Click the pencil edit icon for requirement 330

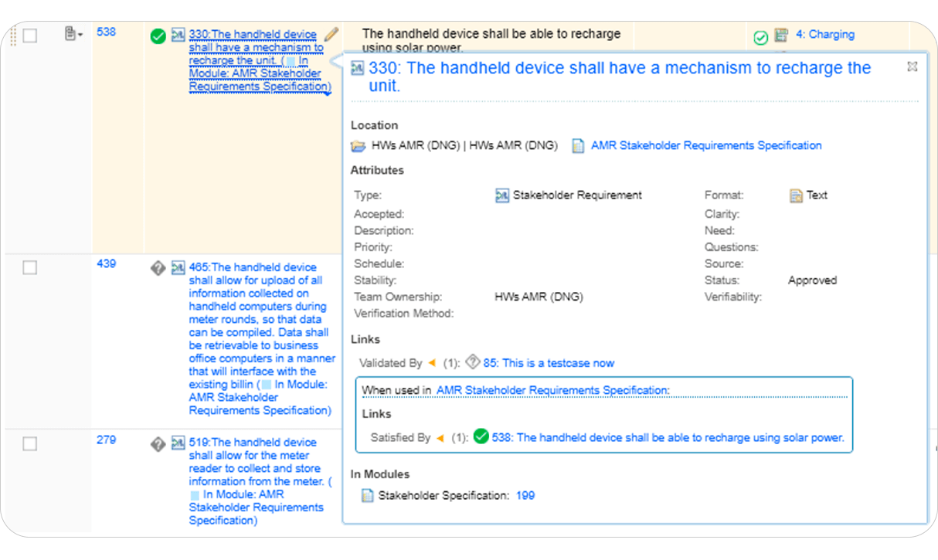tap(331, 34)
